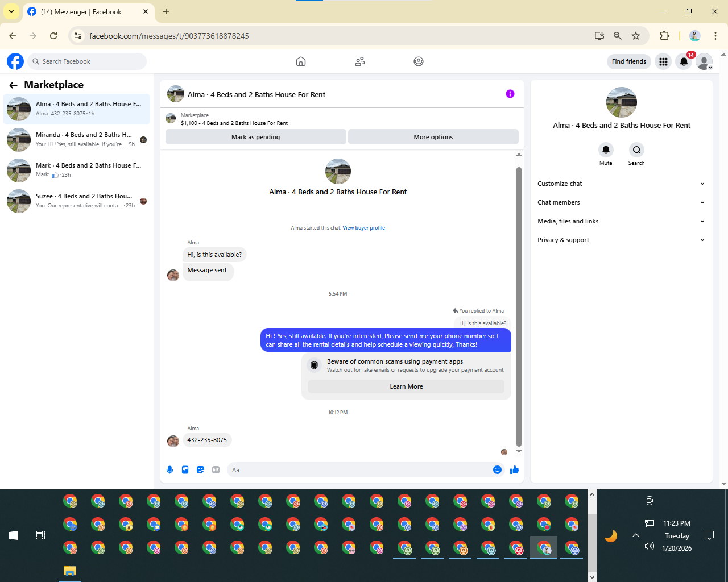This screenshot has height=582, width=728.
Task: Attach a file with the photo icon
Action: 185,470
